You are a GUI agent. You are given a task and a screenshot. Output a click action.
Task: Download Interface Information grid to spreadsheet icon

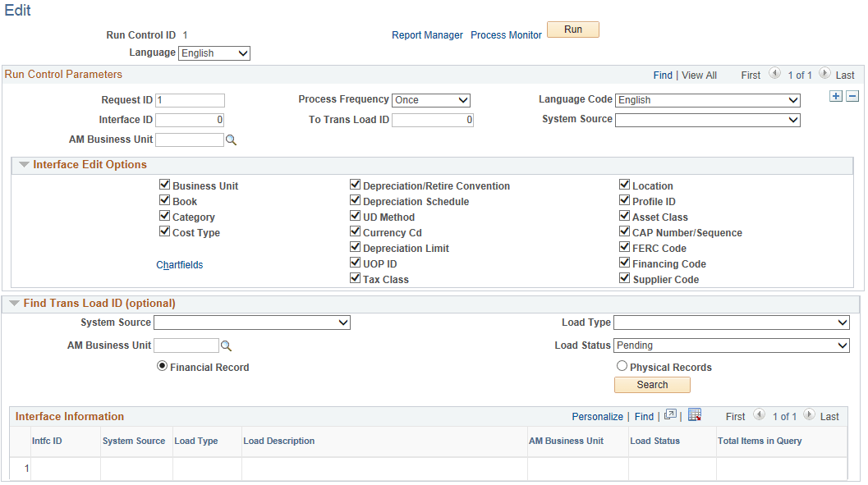[x=695, y=415]
